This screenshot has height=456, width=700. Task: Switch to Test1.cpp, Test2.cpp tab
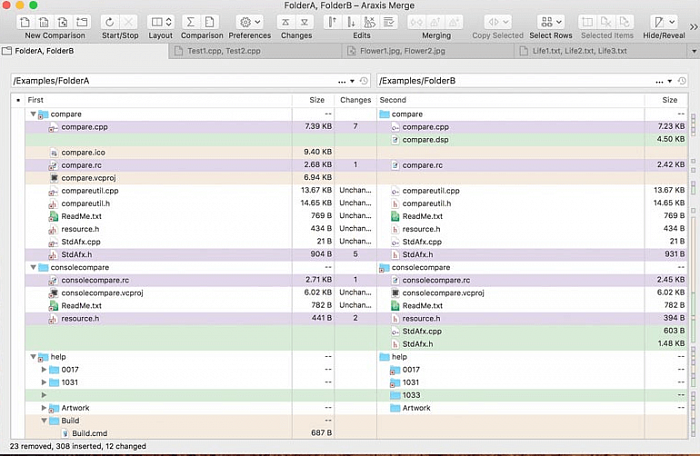pyautogui.click(x=255, y=51)
